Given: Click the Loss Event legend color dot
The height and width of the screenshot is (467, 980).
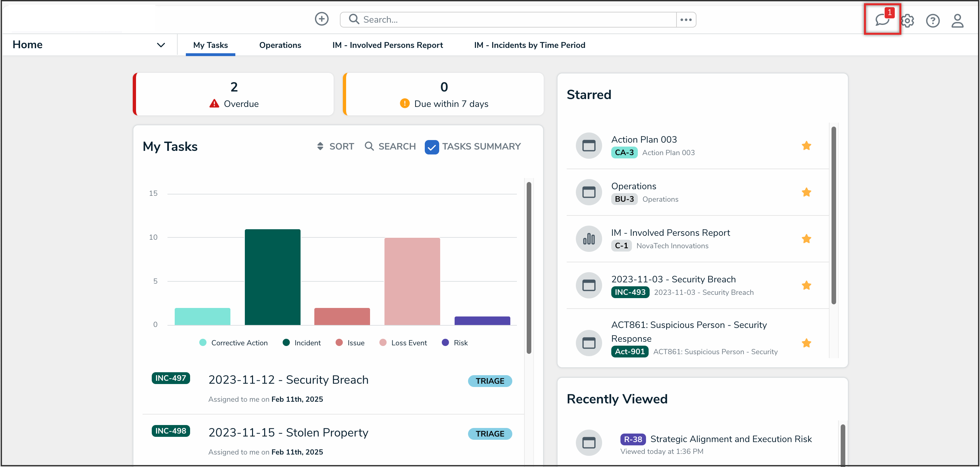Looking at the screenshot, I should pos(383,342).
